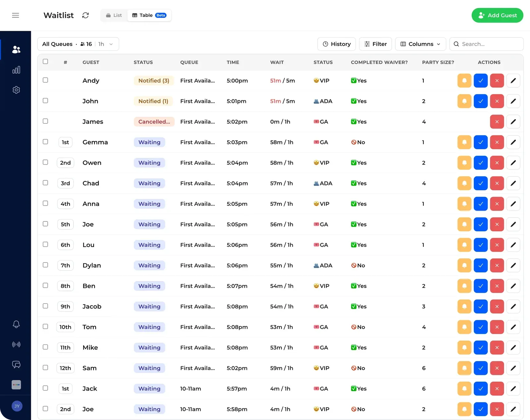Focus the Search input field
530x420 pixels.
(x=486, y=44)
